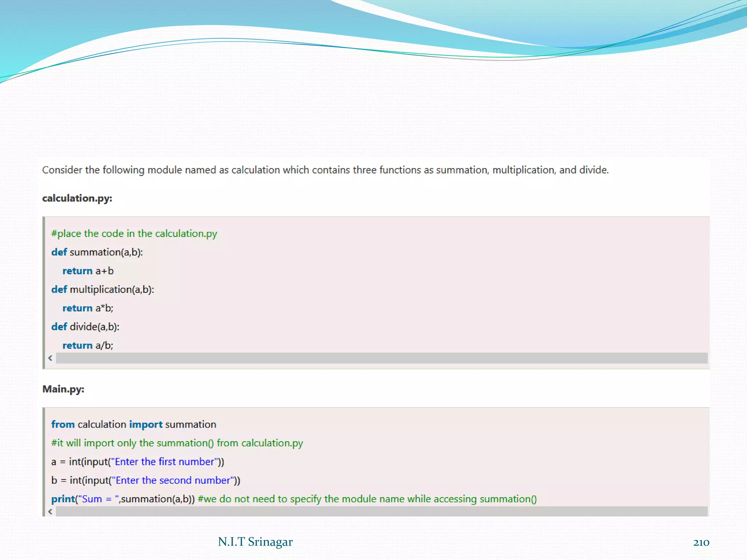Viewport: 747px width, 560px height.
Task: Click the Main.py: heading
Action: [63, 389]
